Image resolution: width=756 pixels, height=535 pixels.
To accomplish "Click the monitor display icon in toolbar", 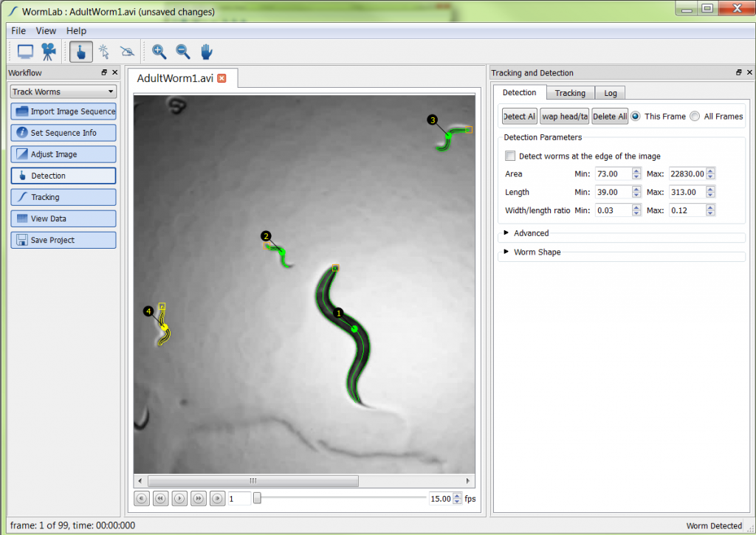I will click(x=26, y=52).
